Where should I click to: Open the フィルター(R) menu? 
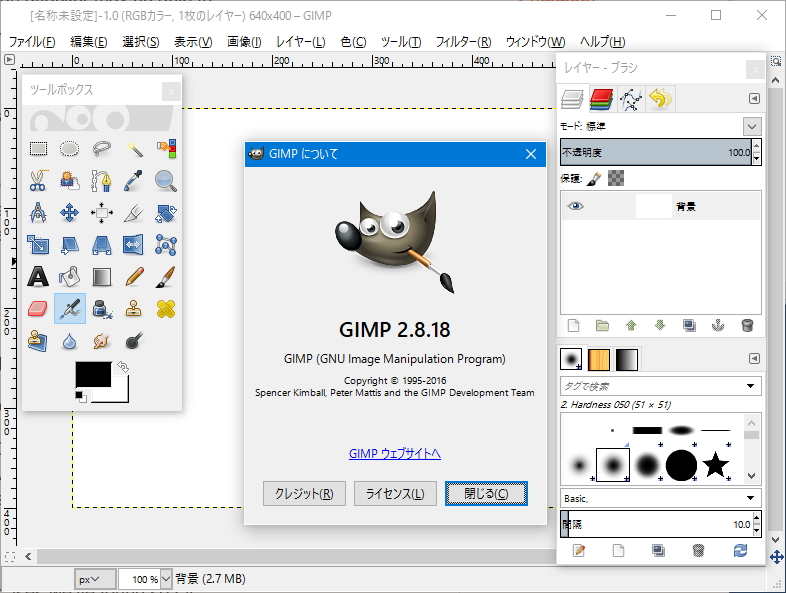(x=463, y=42)
